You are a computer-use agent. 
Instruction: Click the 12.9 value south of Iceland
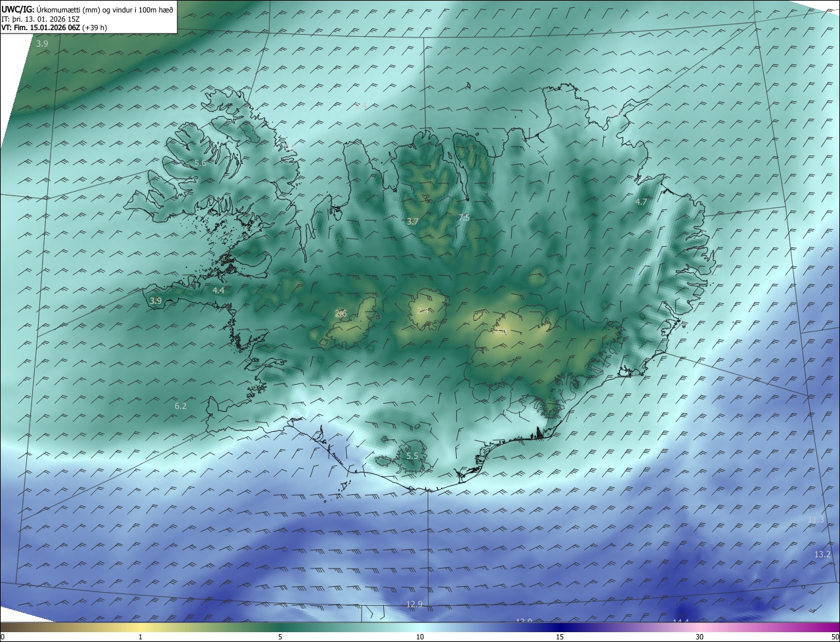(x=414, y=604)
